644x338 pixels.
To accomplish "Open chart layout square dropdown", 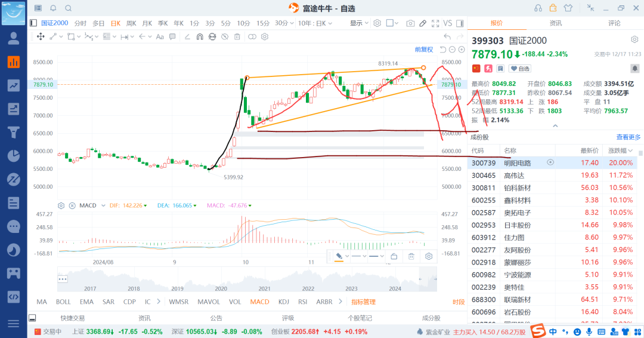I will point(392,23).
